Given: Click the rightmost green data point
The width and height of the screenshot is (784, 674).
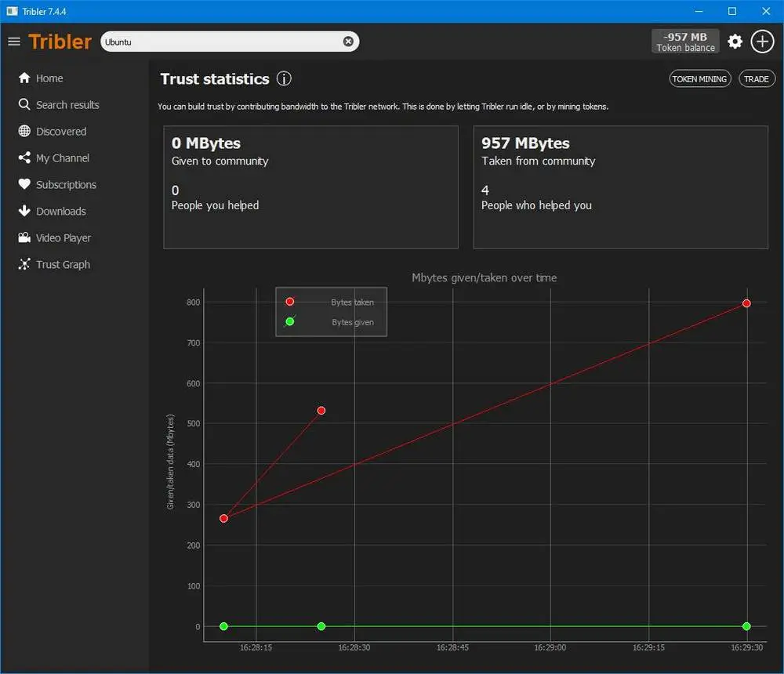Looking at the screenshot, I should 746,626.
